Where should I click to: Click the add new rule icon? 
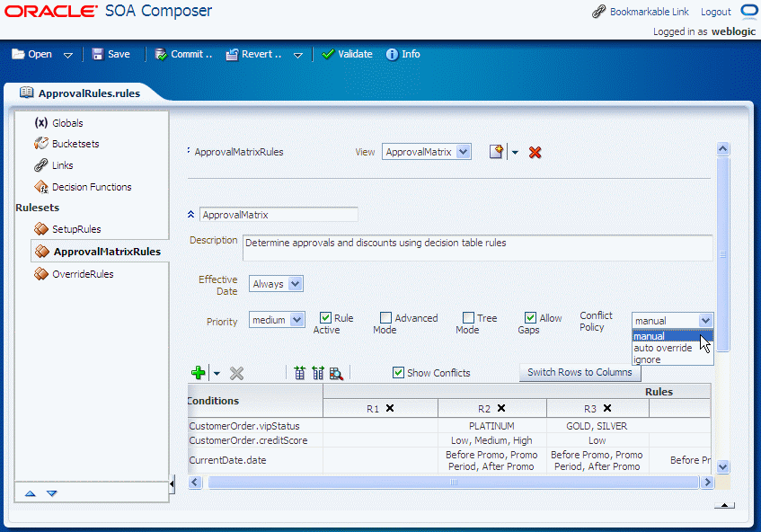click(x=497, y=152)
